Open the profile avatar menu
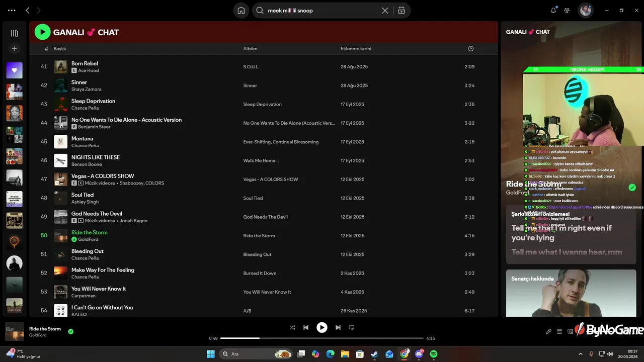Image resolution: width=644 pixels, height=362 pixels. pyautogui.click(x=585, y=10)
